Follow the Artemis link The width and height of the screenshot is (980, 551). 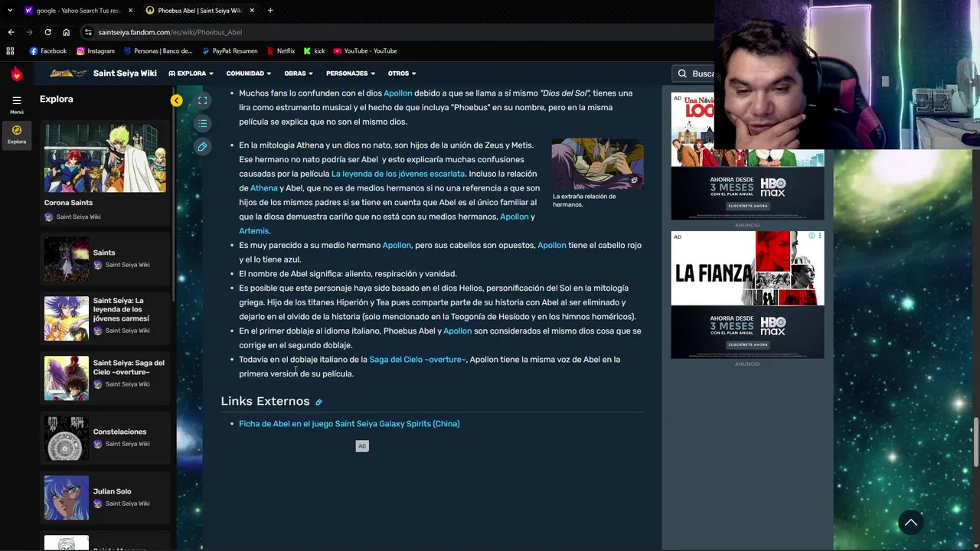tap(253, 231)
